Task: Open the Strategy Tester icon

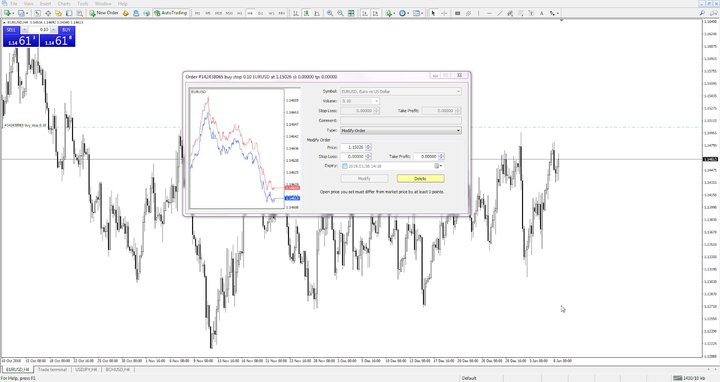Action: pos(80,13)
